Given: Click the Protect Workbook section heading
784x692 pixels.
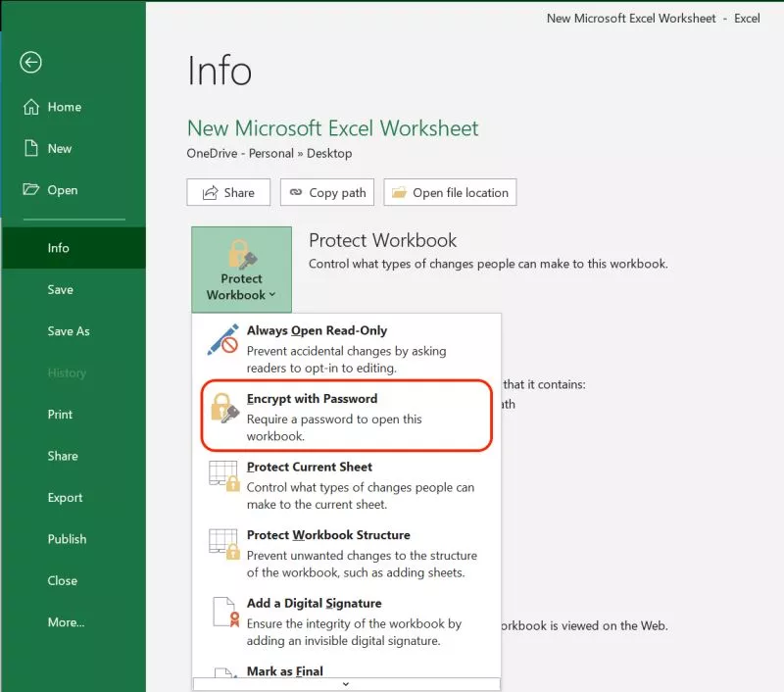Looking at the screenshot, I should [382, 240].
